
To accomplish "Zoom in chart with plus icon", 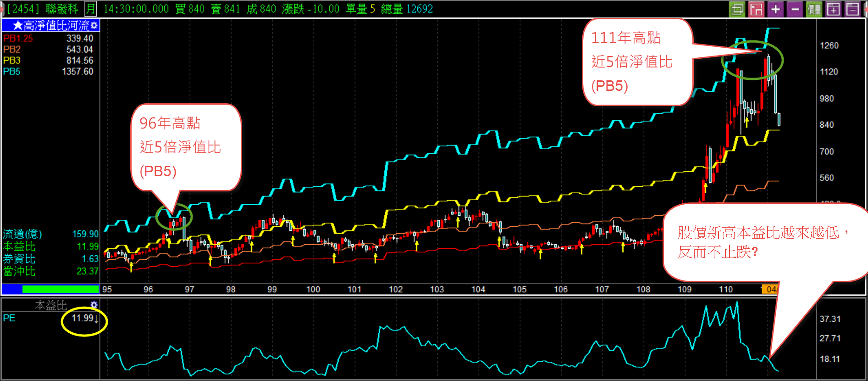I will [775, 9].
